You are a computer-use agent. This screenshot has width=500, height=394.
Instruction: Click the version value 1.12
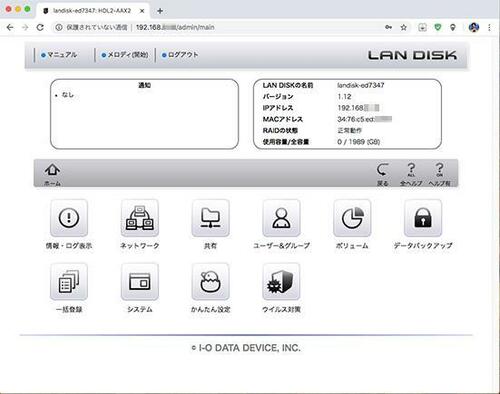click(x=344, y=97)
